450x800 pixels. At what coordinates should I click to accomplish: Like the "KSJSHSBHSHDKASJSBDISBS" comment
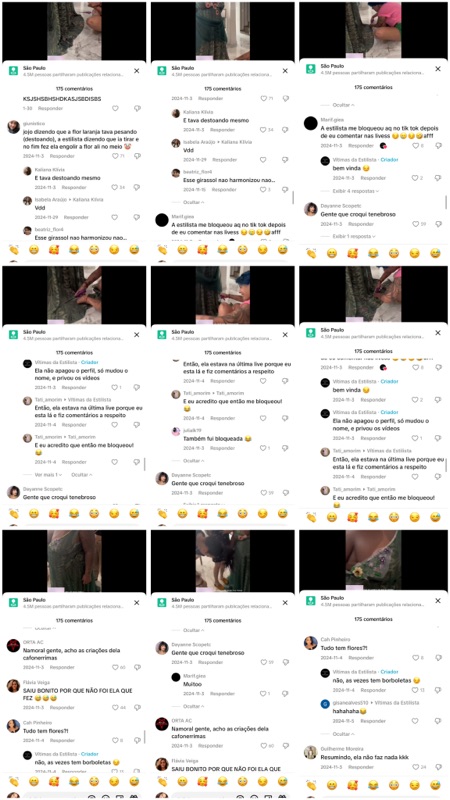coord(115,108)
